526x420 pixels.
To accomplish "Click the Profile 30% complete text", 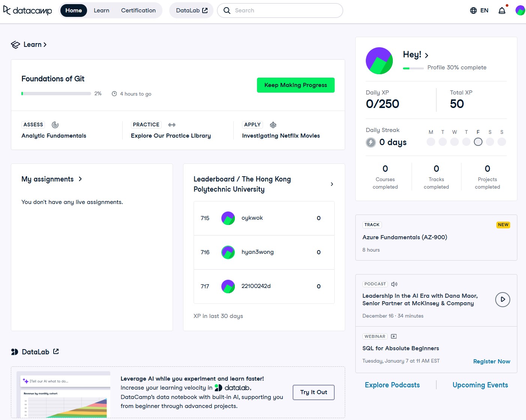I will tap(457, 67).
